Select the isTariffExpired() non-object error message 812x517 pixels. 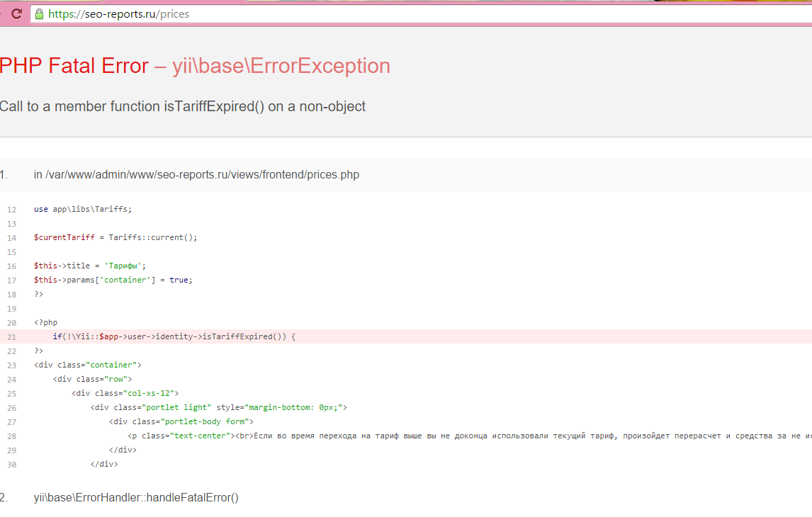tap(183, 106)
